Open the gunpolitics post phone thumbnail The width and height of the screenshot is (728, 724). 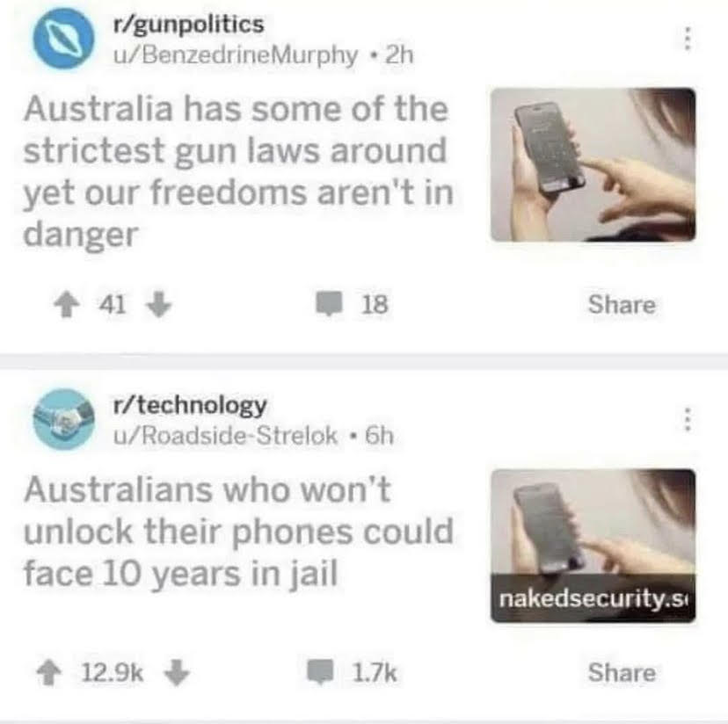tap(593, 164)
